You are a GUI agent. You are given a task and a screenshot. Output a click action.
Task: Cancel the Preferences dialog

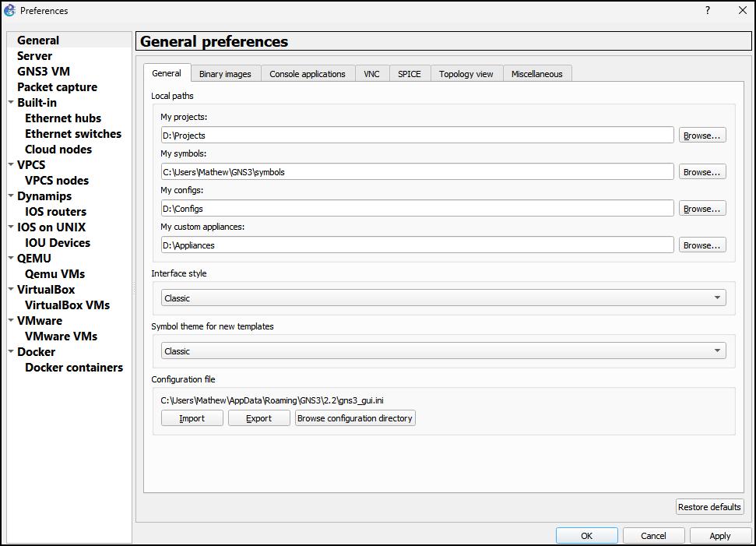pyautogui.click(x=653, y=536)
